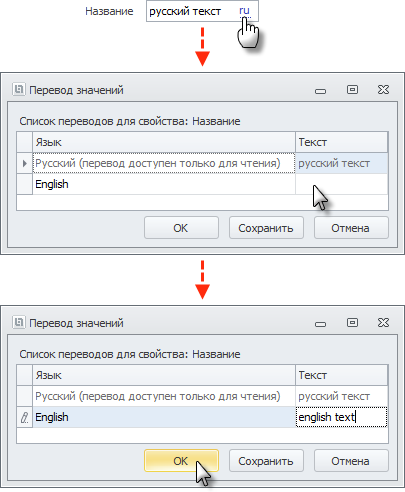Click Язык column header in upper dialog
The width and height of the screenshot is (405, 492).
[x=164, y=142]
